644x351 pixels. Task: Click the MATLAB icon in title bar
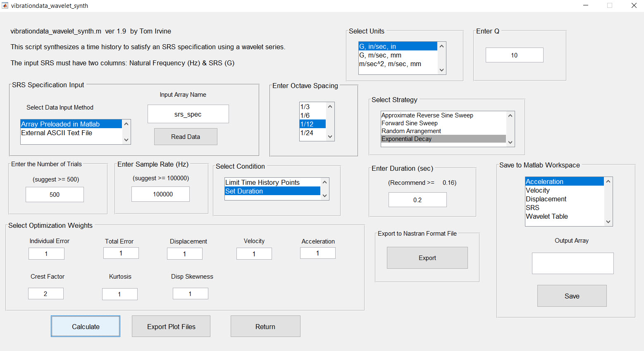[x=5, y=6]
